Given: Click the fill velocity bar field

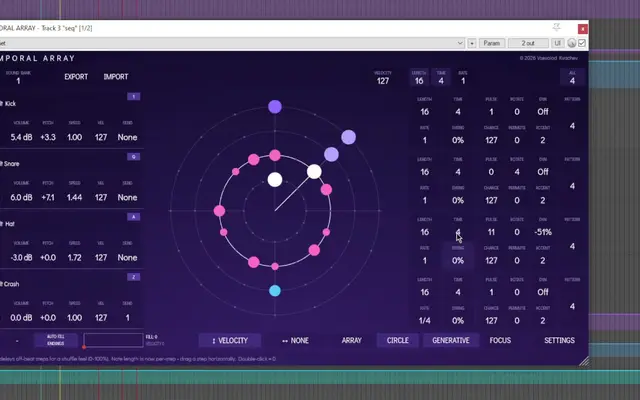Looking at the screenshot, I should coord(113,340).
